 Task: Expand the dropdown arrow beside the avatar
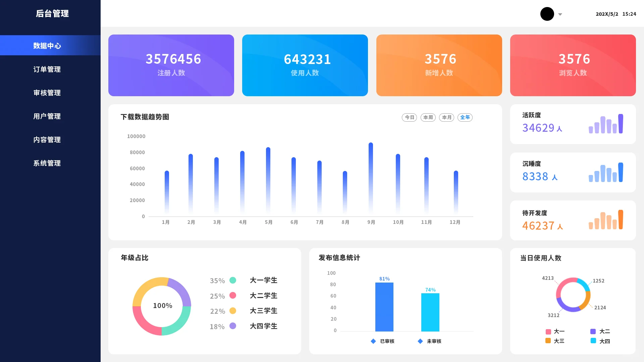560,14
